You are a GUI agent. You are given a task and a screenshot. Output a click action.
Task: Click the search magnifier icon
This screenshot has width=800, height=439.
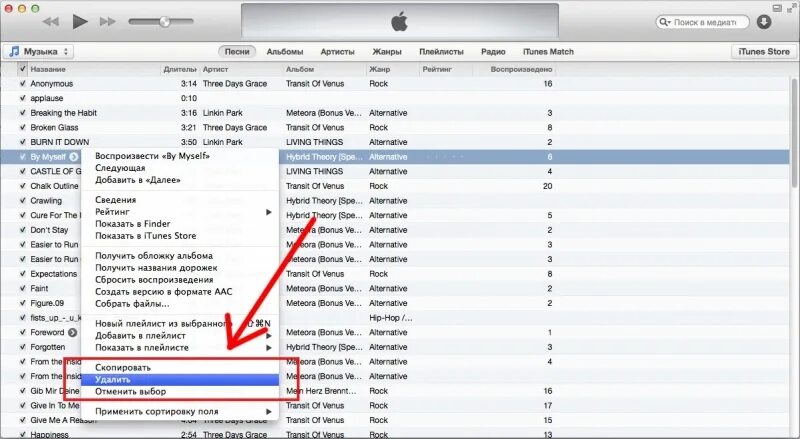(664, 22)
